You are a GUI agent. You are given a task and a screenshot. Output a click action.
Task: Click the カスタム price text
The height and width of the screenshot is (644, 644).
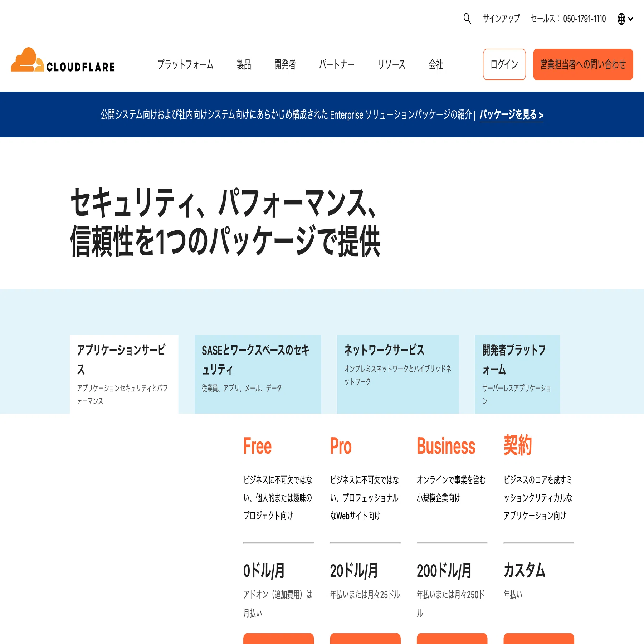coord(524,570)
